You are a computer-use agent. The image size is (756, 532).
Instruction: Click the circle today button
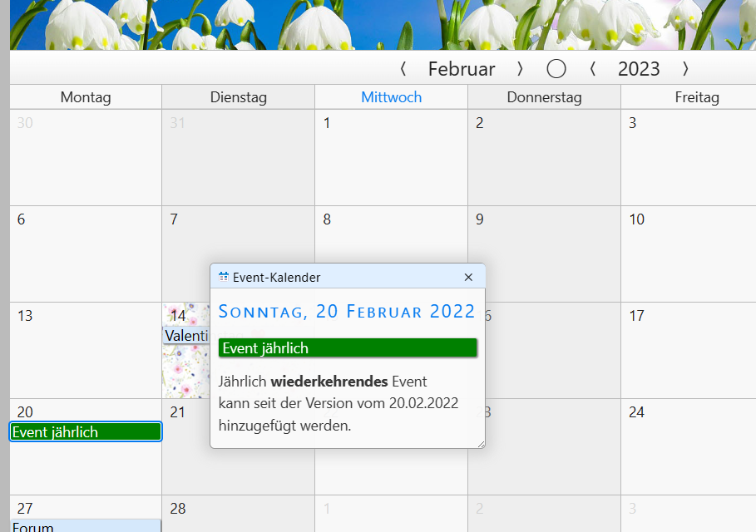(556, 69)
